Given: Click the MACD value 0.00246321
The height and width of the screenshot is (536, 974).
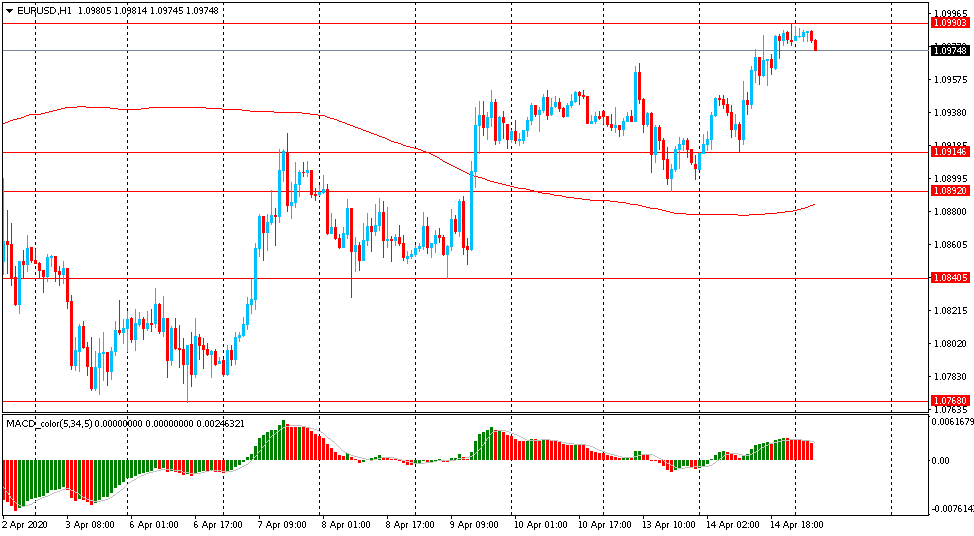Looking at the screenshot, I should click(220, 424).
